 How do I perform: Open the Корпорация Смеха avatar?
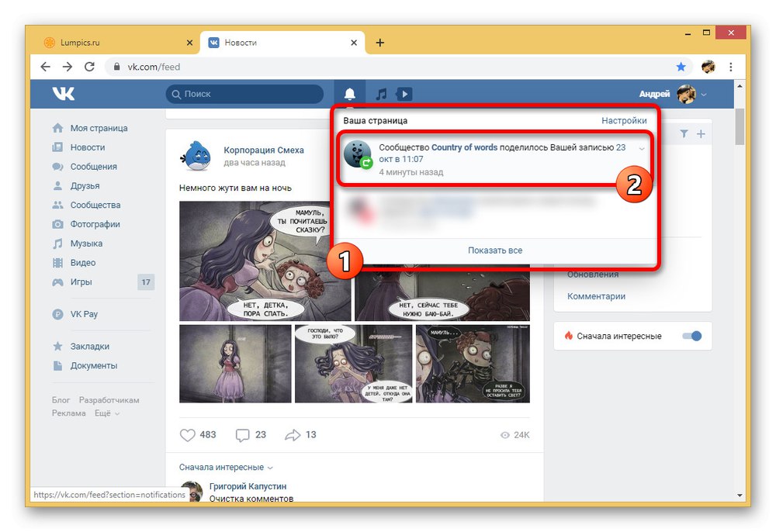(196, 156)
